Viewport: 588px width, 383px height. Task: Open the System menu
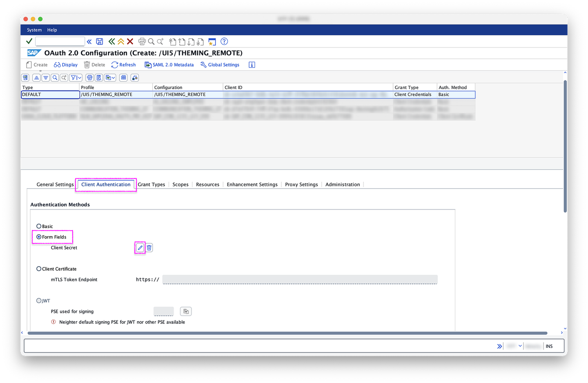pos(34,30)
